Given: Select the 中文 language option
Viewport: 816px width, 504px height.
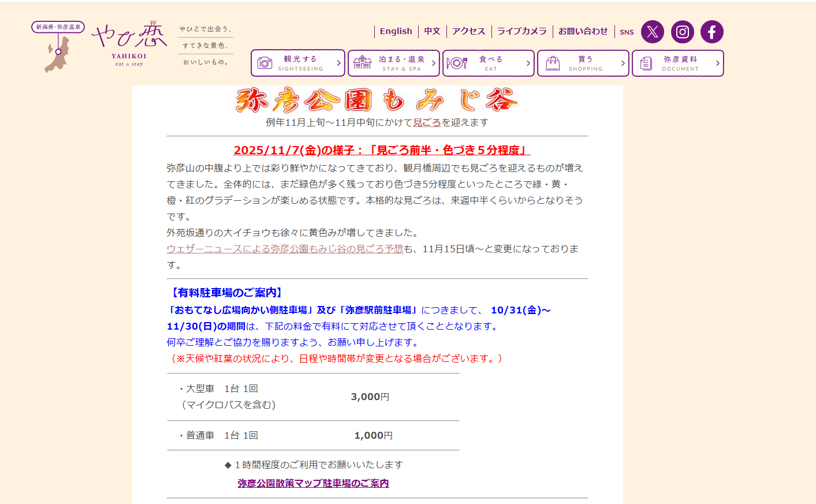Looking at the screenshot, I should point(432,31).
